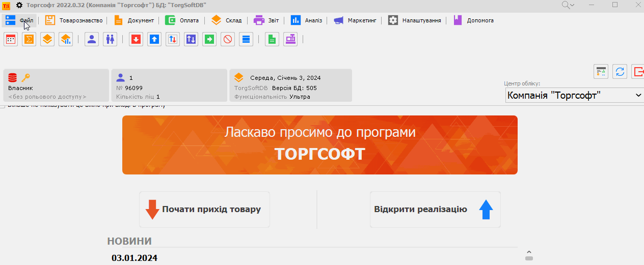Click the Кількість ліц 1 text
Image resolution: width=644 pixels, height=265 pixels.
138,97
